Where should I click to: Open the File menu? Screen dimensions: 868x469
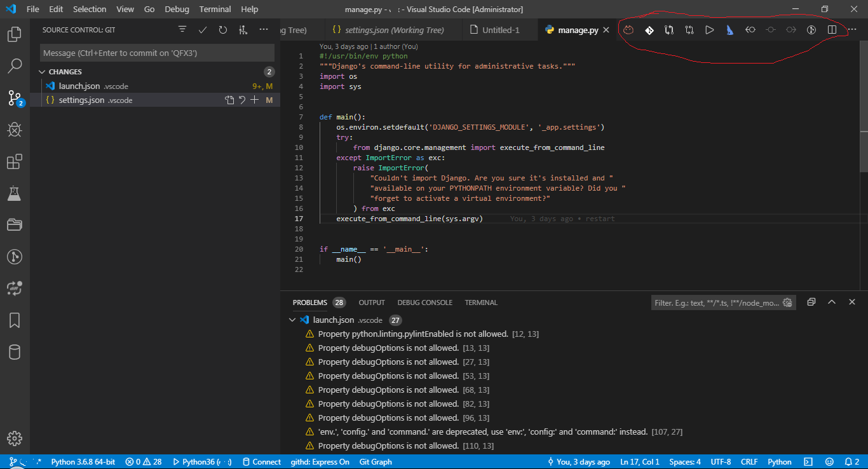click(x=33, y=10)
